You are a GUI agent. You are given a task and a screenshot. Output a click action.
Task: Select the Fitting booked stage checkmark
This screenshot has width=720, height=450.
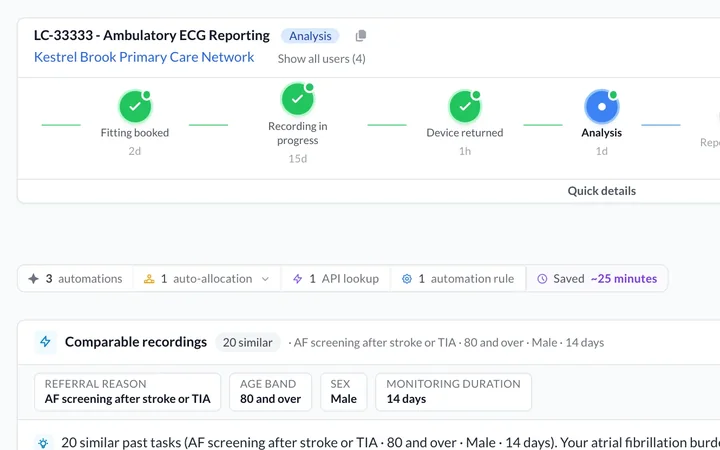point(135,107)
